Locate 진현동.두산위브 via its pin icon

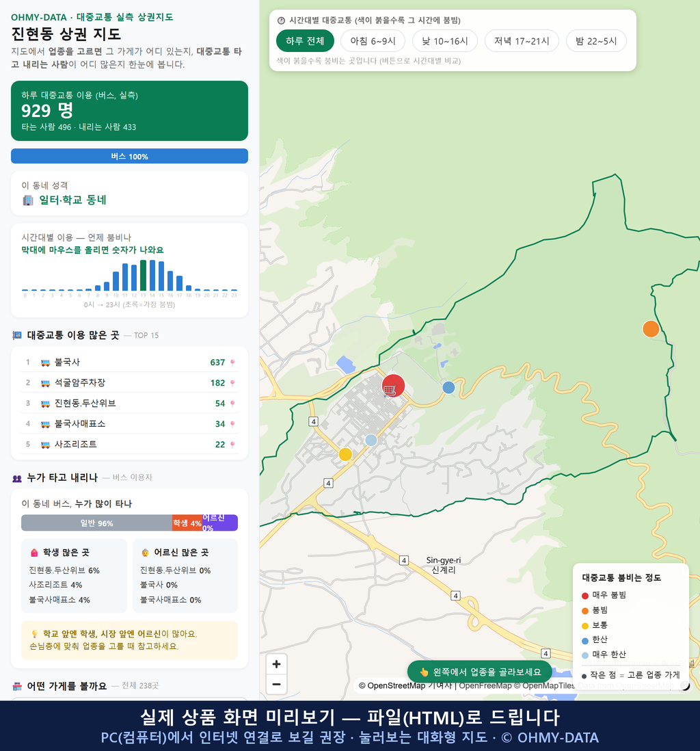pyautogui.click(x=232, y=404)
